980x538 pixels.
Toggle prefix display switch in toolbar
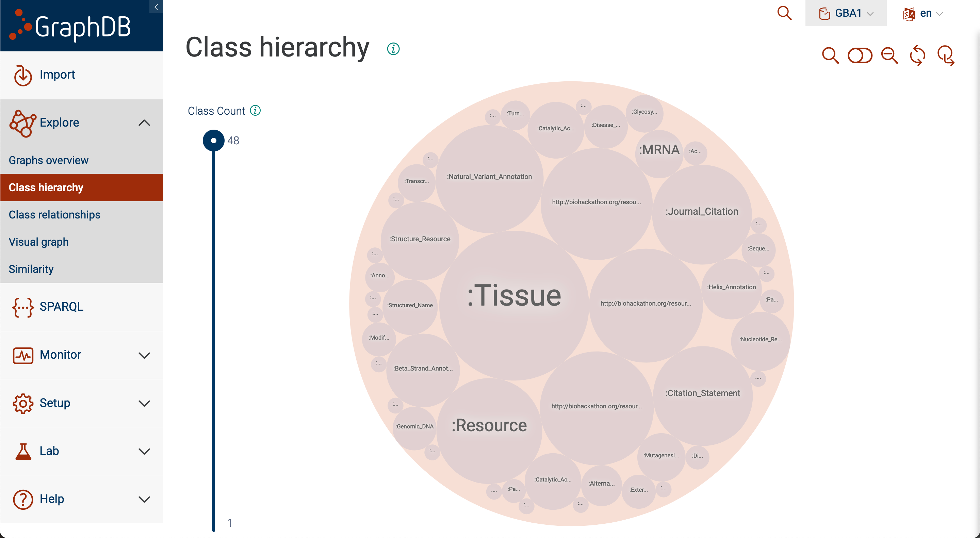pyautogui.click(x=860, y=55)
